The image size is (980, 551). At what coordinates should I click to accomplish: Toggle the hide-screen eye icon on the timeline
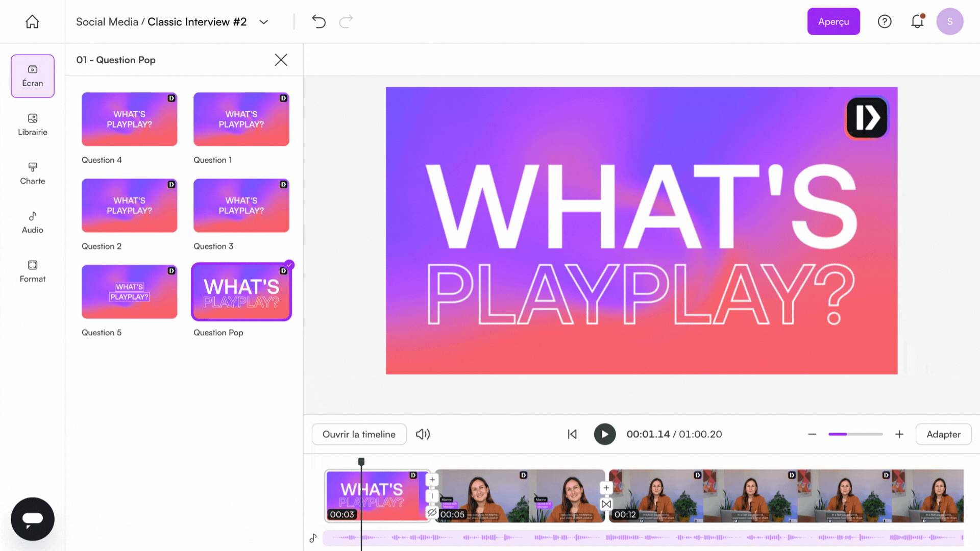tap(432, 512)
